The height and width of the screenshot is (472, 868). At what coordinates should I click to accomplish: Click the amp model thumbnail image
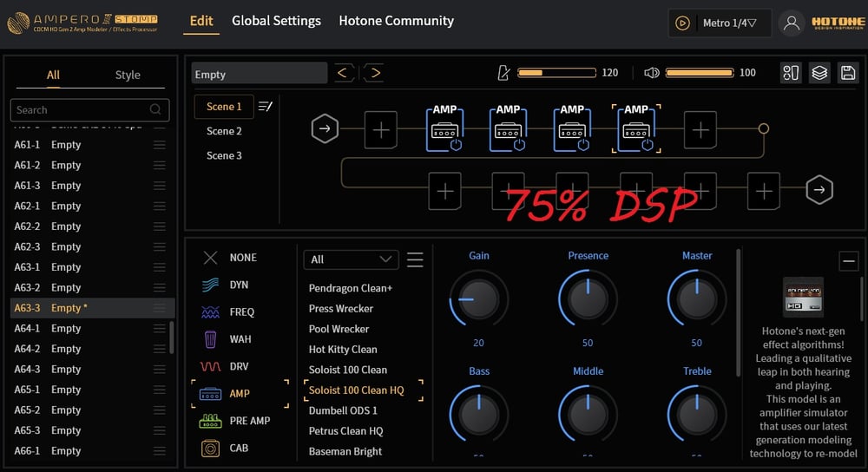[x=803, y=297]
